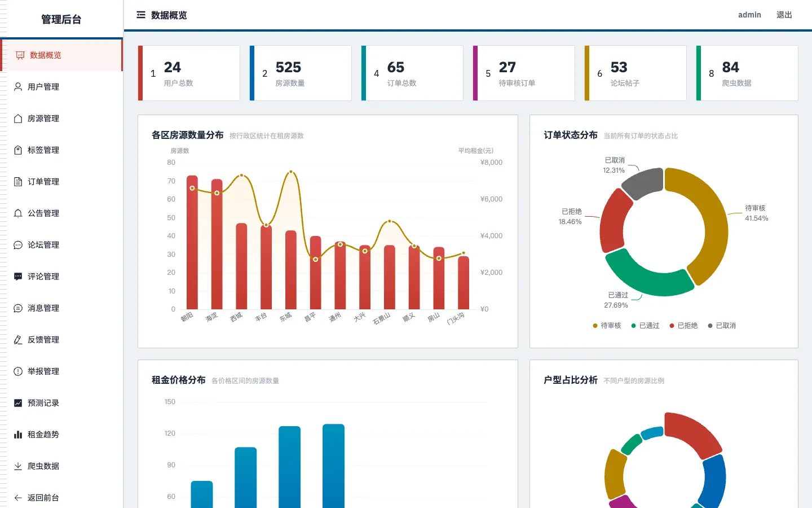Click the admin username

click(x=749, y=15)
